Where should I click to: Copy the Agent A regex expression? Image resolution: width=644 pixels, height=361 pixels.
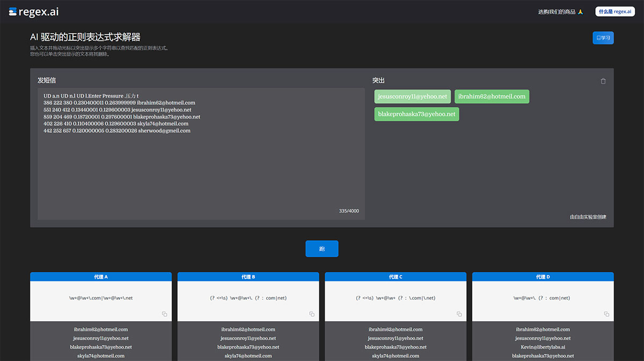[x=165, y=314]
